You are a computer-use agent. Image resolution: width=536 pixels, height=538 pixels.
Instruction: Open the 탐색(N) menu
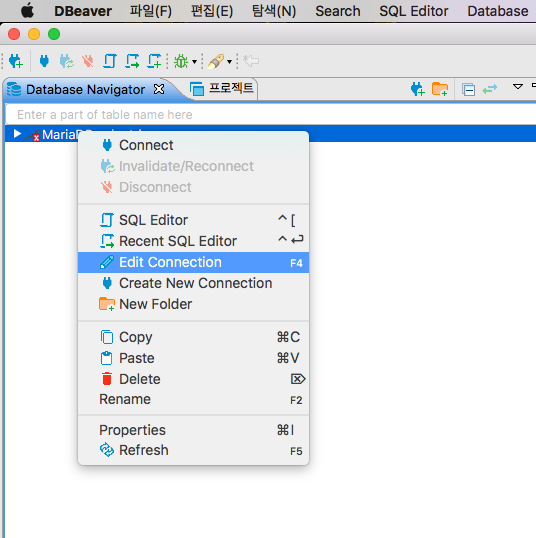(x=274, y=11)
